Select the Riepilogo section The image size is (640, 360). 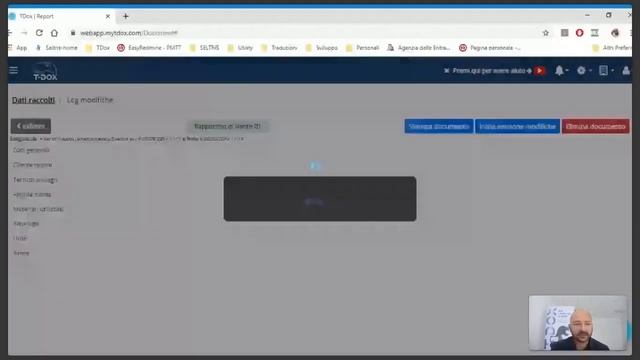26,224
